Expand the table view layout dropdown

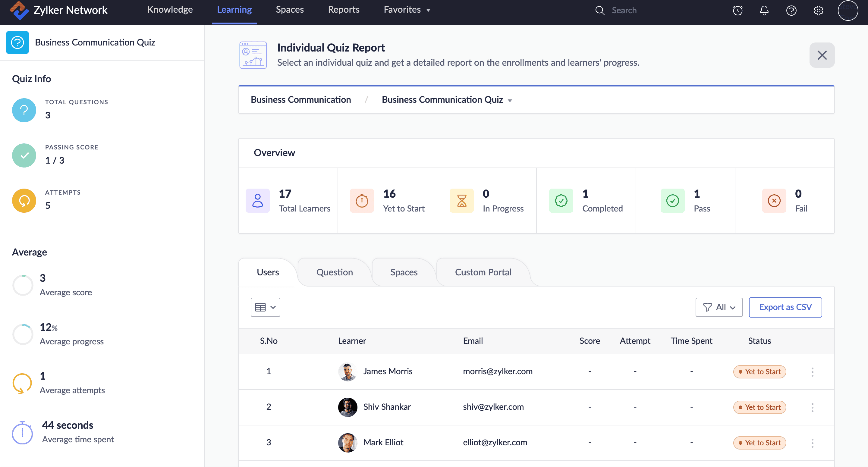(x=265, y=307)
